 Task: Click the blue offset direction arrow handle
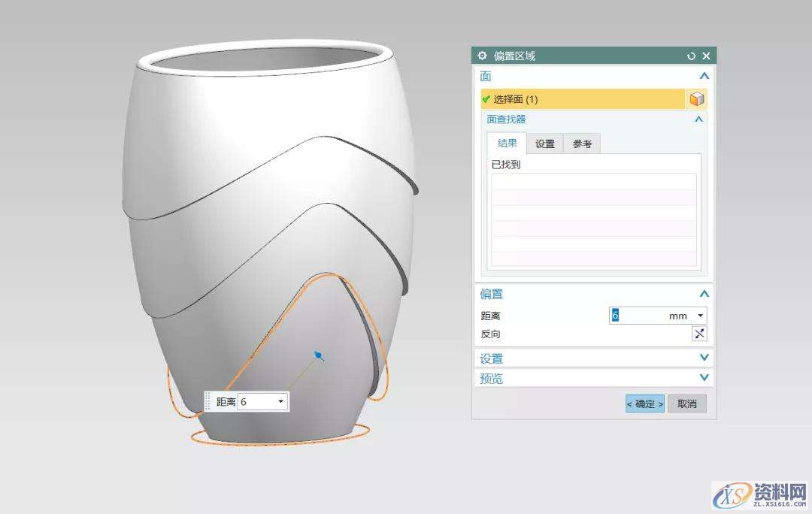(320, 355)
